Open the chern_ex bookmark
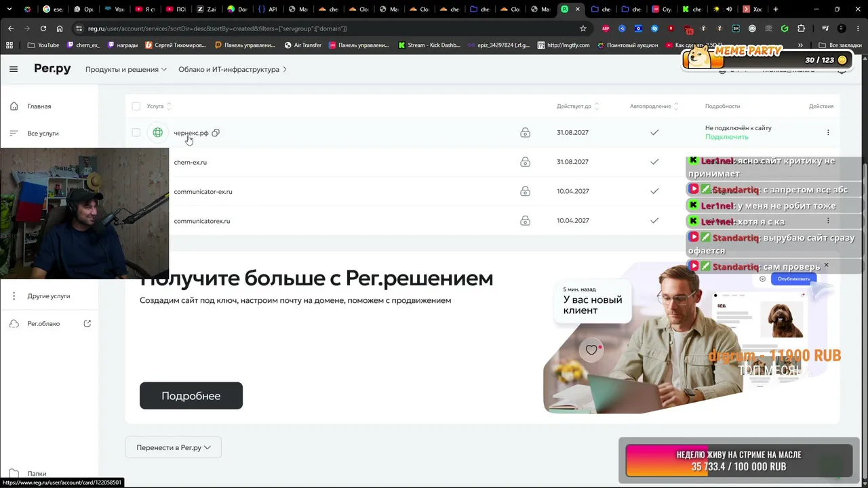This screenshot has width=868, height=488. (83, 45)
